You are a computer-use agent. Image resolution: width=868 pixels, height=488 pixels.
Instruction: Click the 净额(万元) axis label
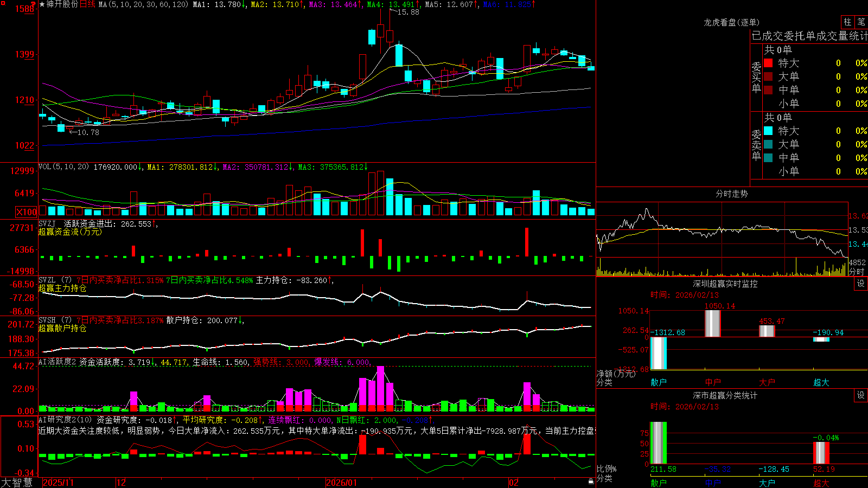[616, 374]
